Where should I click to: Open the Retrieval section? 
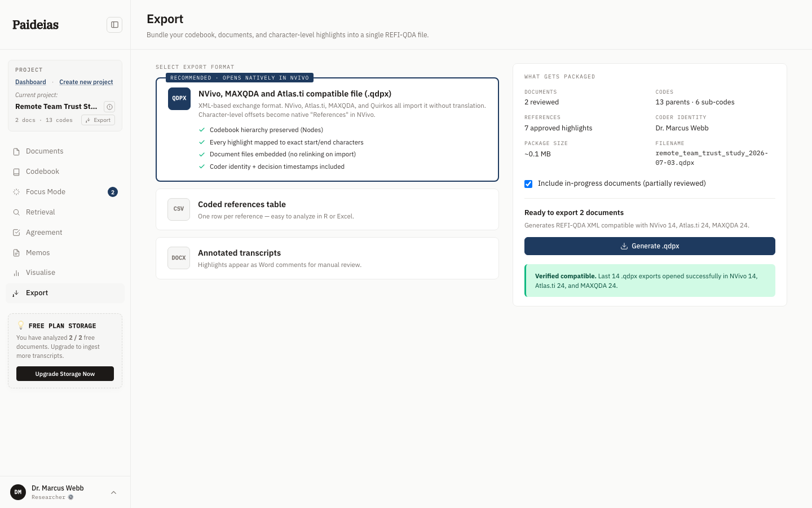(65, 212)
